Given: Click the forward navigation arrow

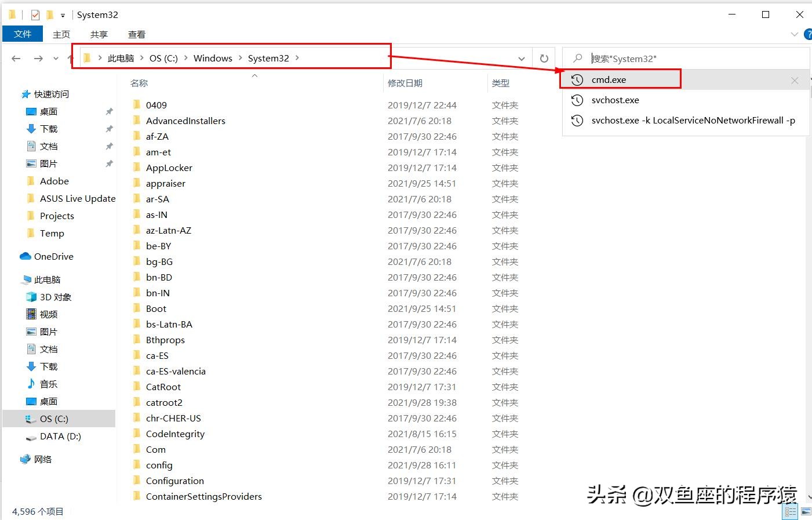Looking at the screenshot, I should (38, 58).
